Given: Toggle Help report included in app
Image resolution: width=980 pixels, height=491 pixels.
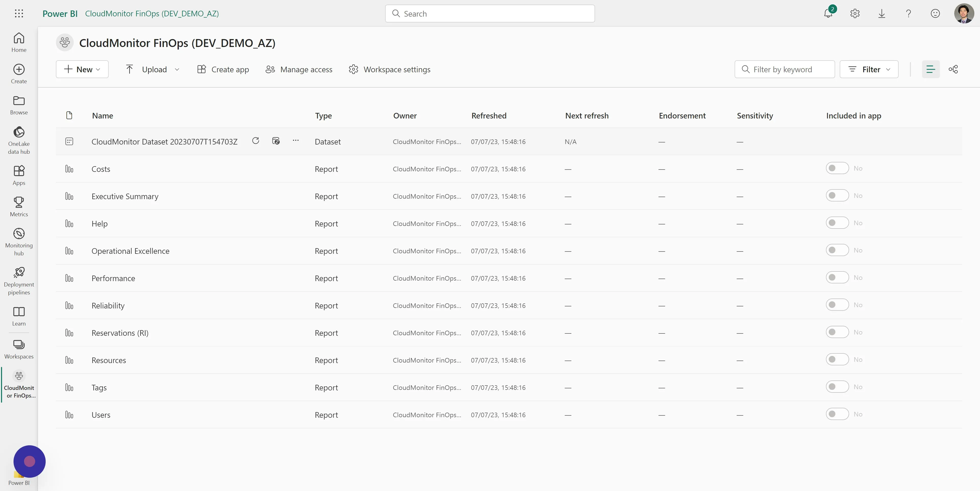Looking at the screenshot, I should 837,223.
